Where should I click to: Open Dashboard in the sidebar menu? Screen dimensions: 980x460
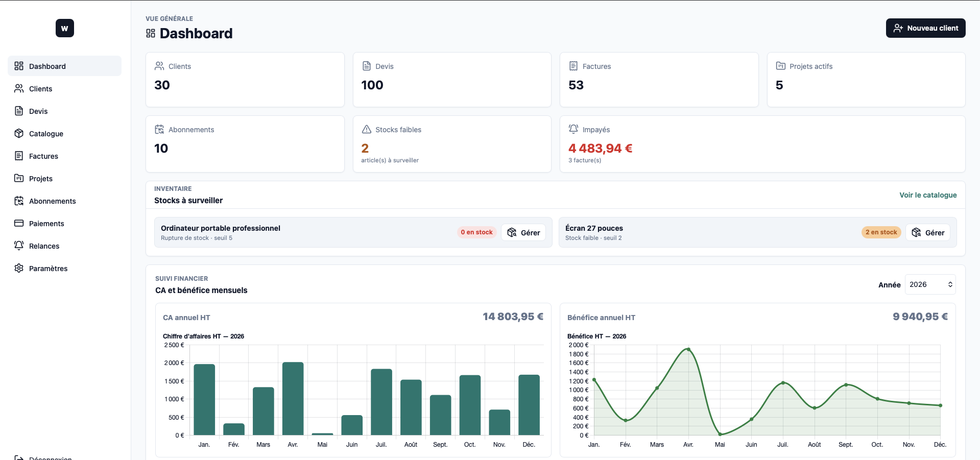[x=64, y=66]
